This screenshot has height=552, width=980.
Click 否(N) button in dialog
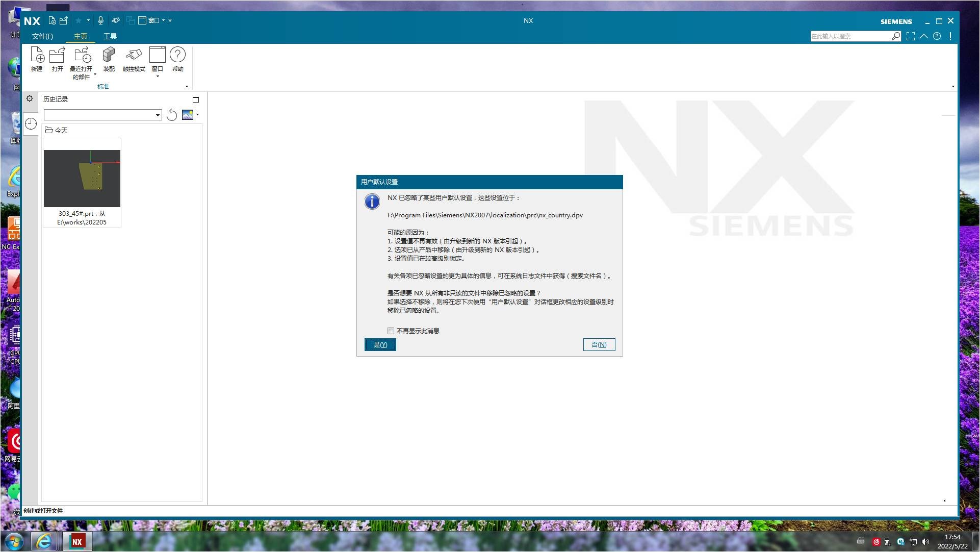599,345
